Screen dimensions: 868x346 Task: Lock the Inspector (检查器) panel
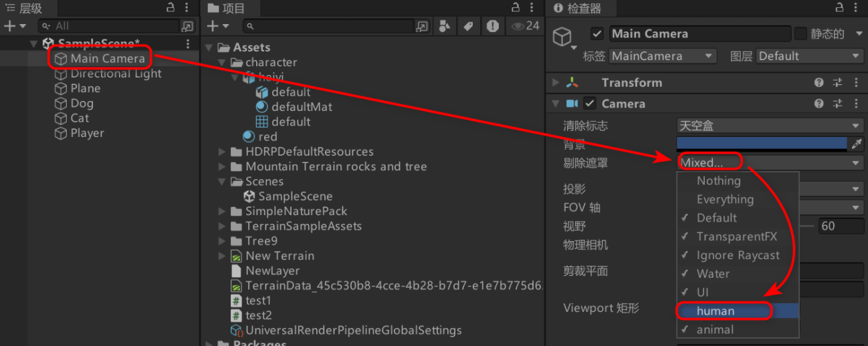click(839, 7)
